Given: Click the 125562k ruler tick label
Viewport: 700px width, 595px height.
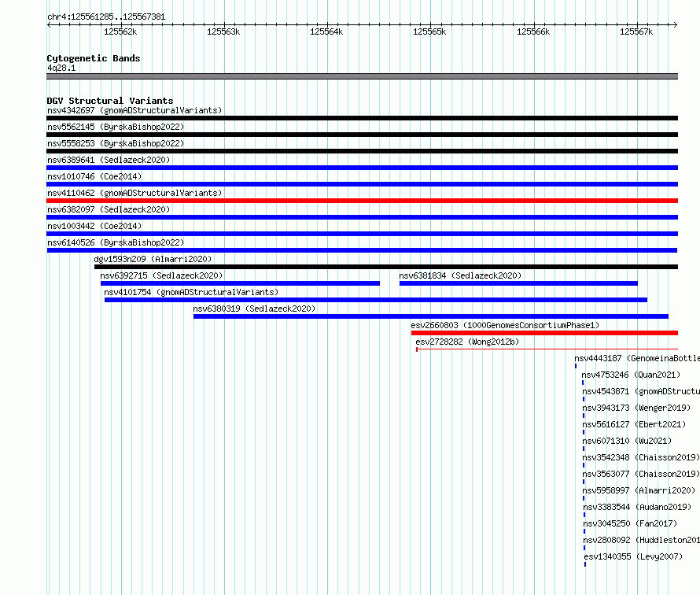Looking at the screenshot, I should tap(120, 31).
